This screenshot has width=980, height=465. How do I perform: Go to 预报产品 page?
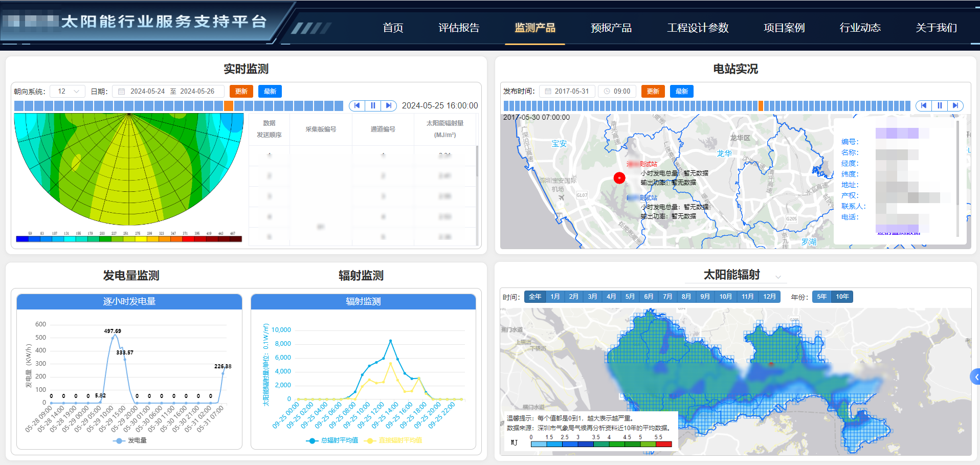pos(611,28)
